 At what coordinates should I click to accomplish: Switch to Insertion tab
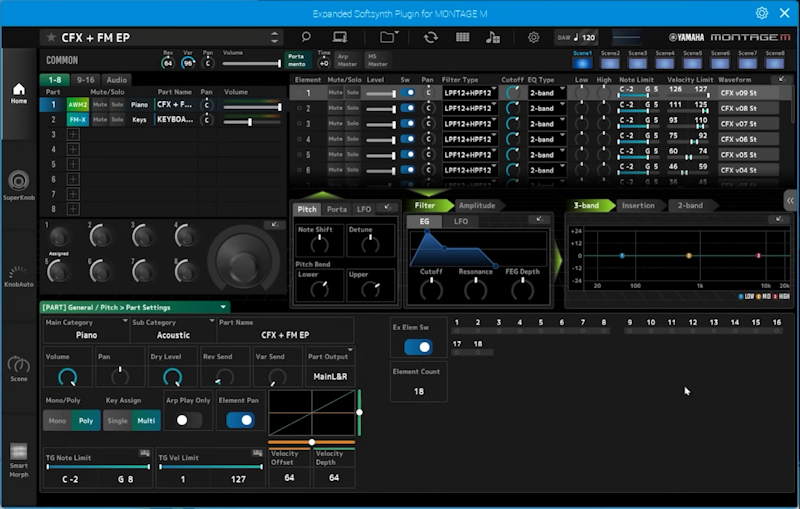(x=638, y=206)
